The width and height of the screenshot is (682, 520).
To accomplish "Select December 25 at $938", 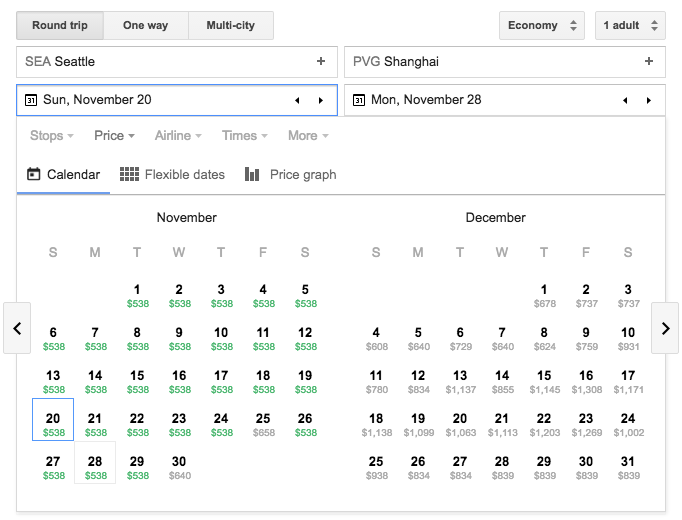I will tap(376, 468).
